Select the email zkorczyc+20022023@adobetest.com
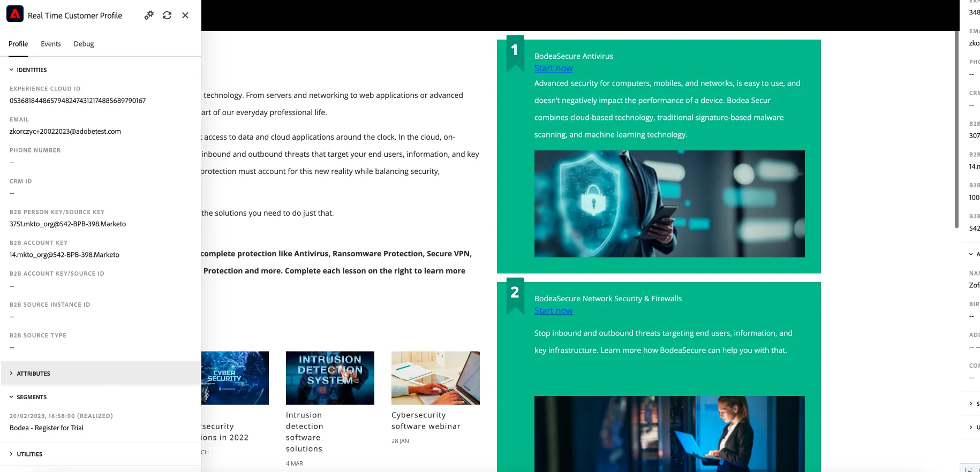This screenshot has height=472, width=980. (65, 132)
